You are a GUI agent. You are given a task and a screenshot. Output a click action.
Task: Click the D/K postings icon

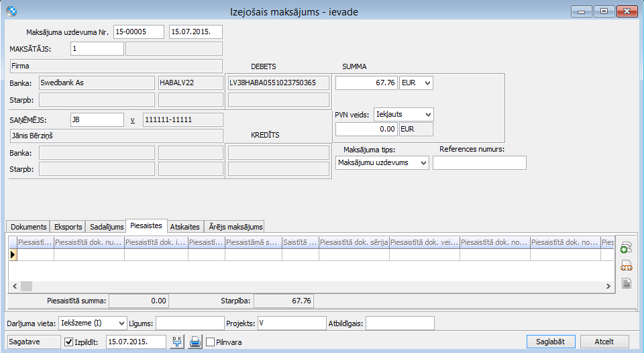pyautogui.click(x=177, y=342)
